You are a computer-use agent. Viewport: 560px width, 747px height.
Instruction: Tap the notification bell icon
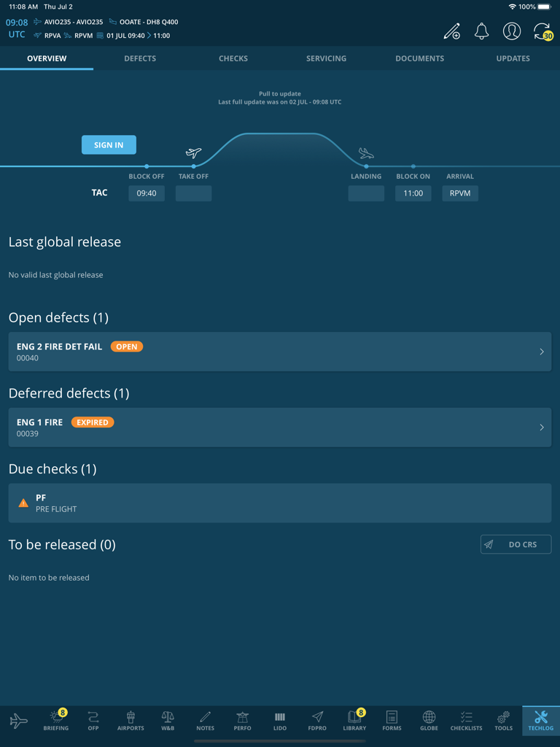point(481,31)
